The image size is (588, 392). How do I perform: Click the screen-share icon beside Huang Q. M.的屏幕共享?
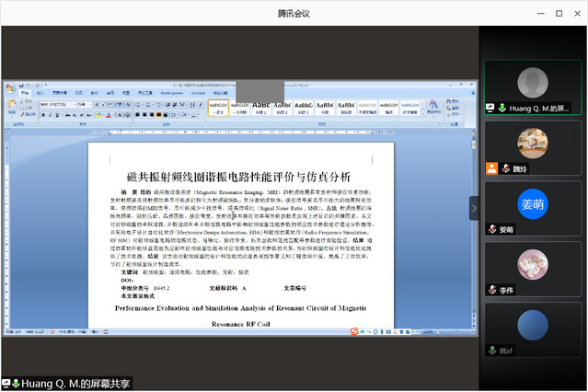[x=6, y=383]
